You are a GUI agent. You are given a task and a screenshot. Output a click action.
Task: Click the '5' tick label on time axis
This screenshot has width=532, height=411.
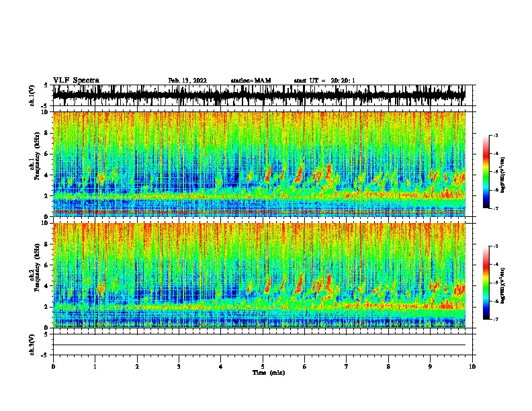263,367
